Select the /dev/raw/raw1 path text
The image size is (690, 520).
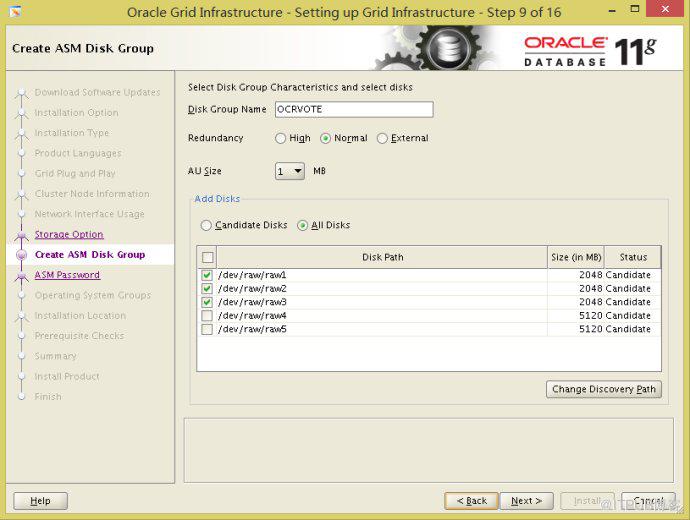[x=252, y=275]
